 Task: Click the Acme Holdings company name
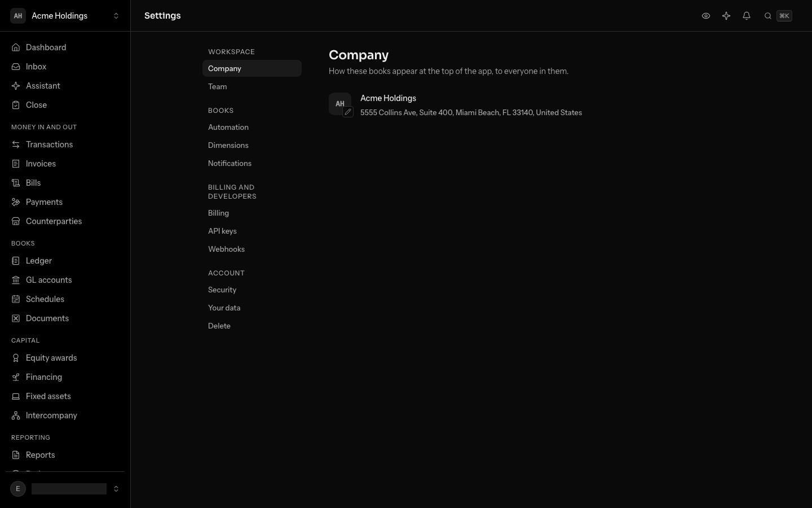click(388, 98)
